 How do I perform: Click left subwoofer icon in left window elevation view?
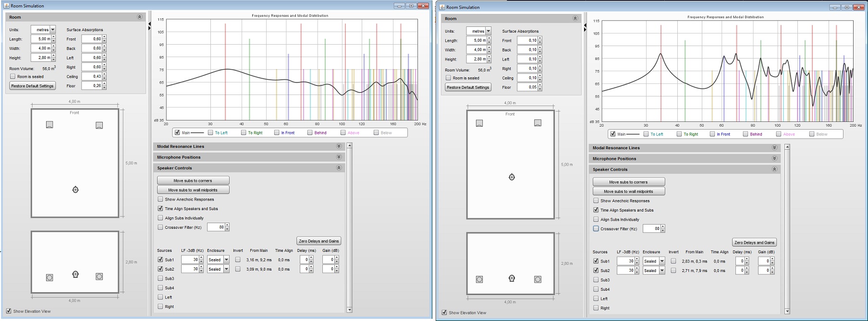pos(49,277)
